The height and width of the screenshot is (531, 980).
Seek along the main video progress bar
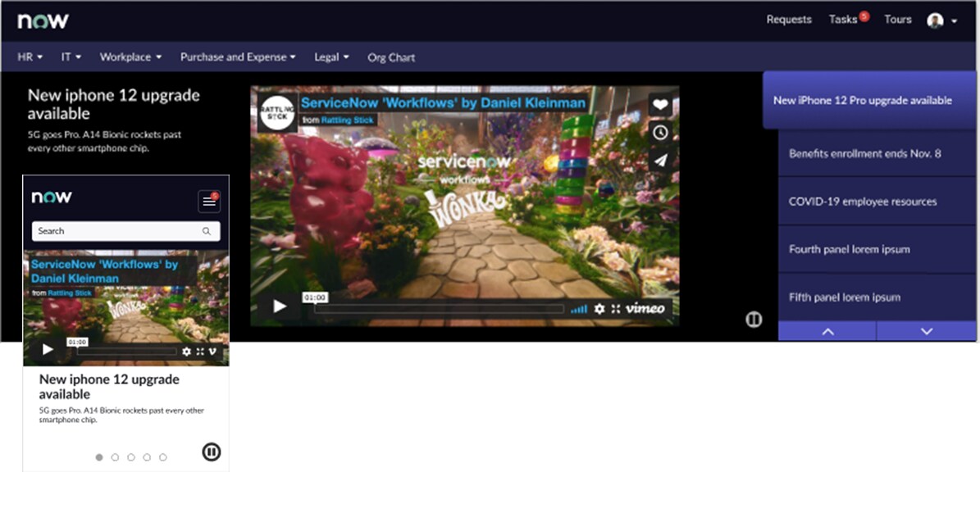439,309
